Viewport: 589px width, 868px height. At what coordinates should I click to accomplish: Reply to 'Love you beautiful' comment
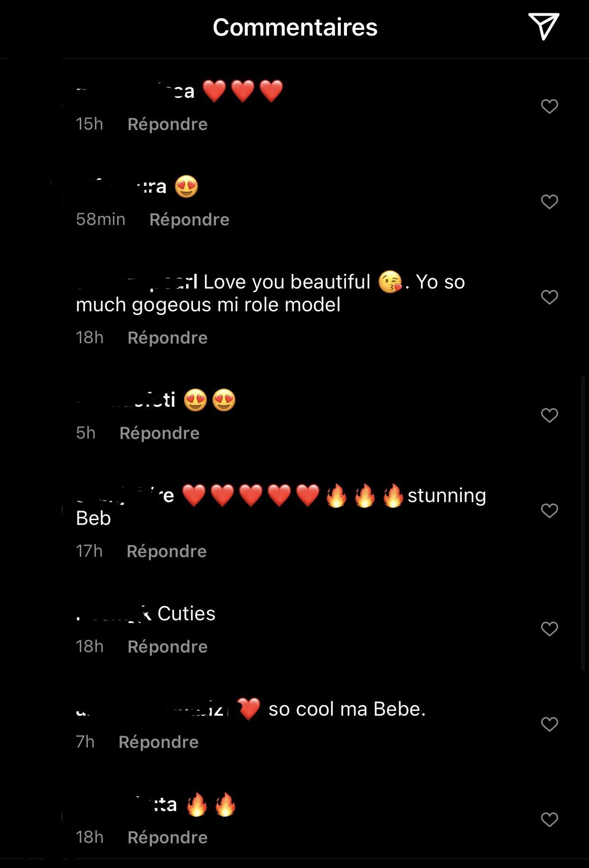(x=168, y=338)
